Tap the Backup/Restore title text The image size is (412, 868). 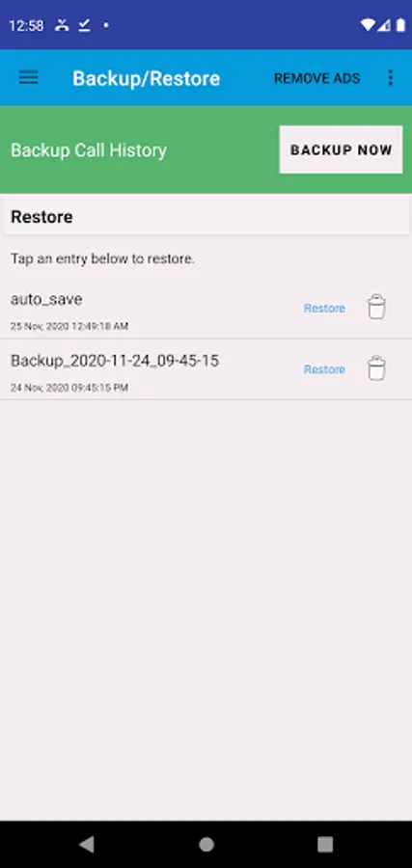coord(147,79)
